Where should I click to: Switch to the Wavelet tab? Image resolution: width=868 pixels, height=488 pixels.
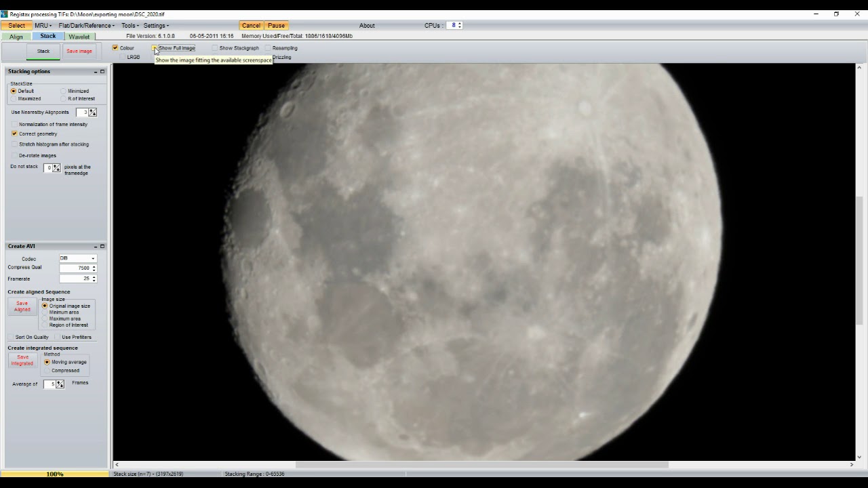pyautogui.click(x=79, y=37)
